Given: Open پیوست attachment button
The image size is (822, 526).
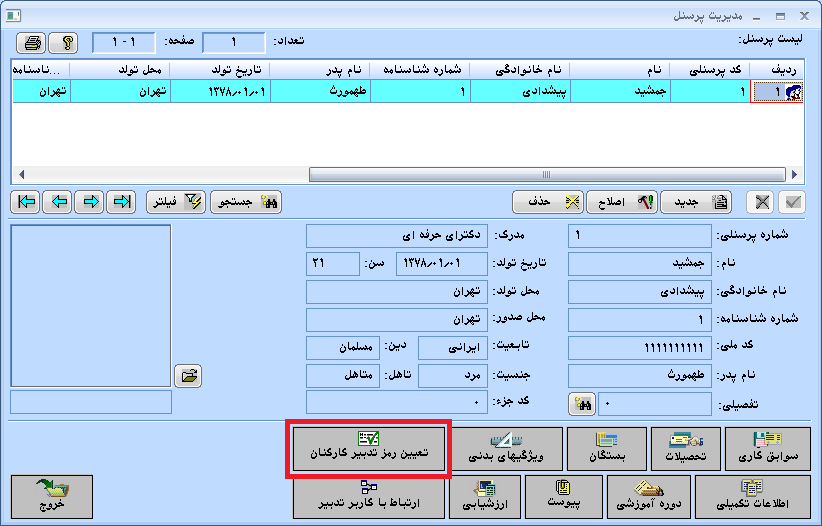Looking at the screenshot, I should [564, 497].
